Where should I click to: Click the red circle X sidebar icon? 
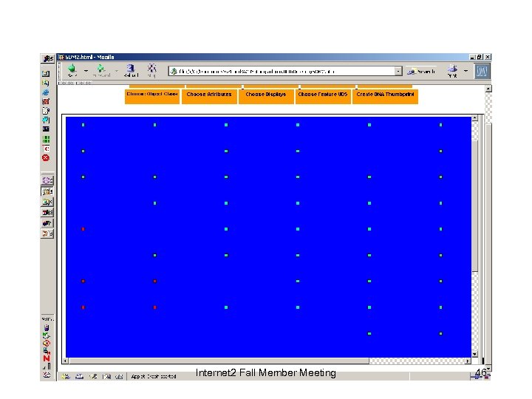(46, 158)
